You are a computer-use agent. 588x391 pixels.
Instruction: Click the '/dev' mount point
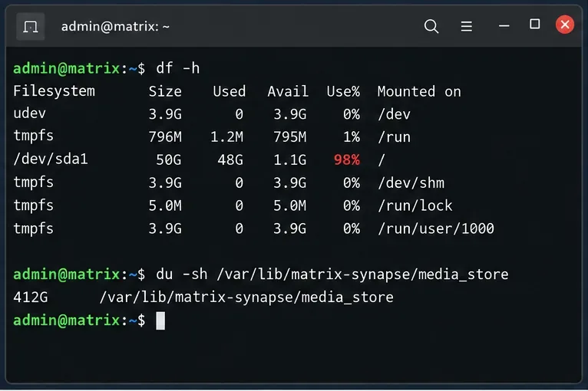[394, 114]
